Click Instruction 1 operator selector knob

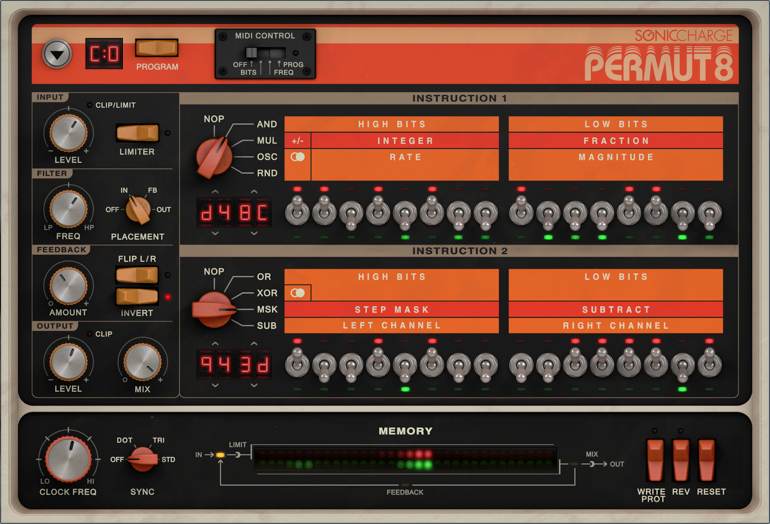click(212, 155)
